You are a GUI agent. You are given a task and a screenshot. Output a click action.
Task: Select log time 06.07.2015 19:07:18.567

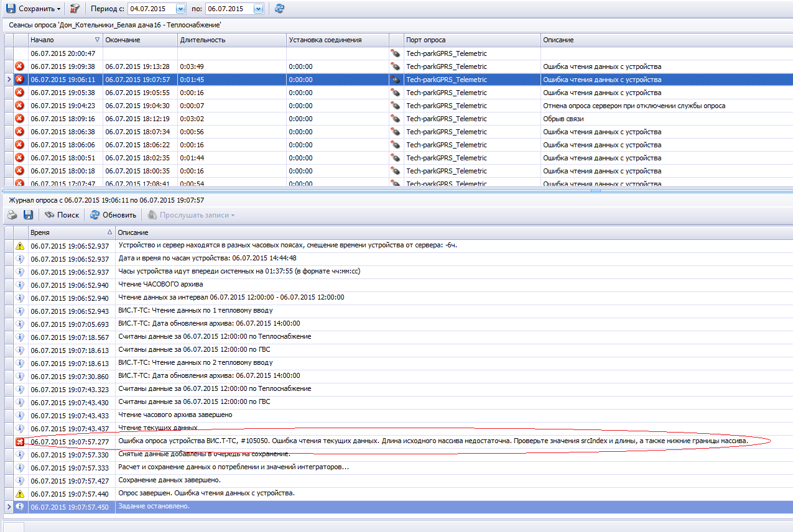point(70,337)
